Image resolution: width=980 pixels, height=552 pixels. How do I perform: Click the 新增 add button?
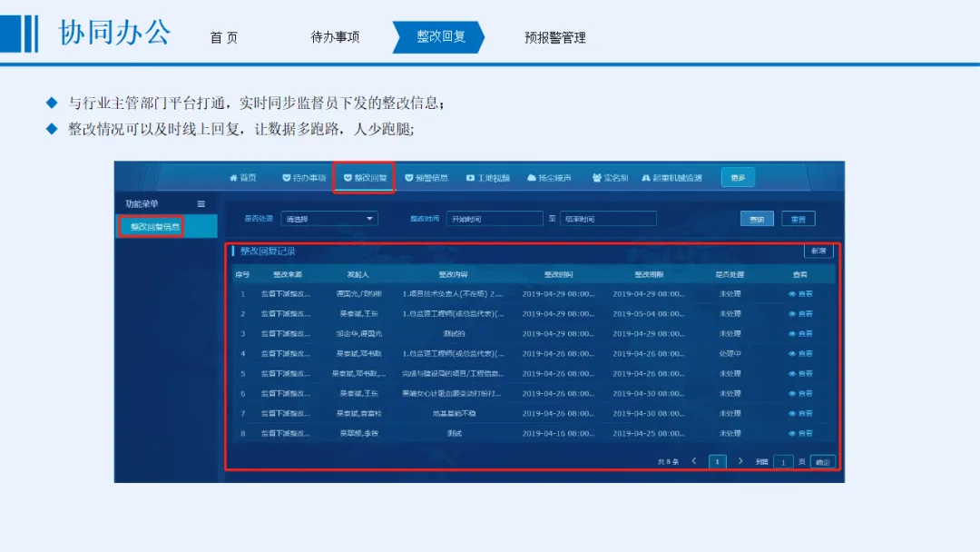tap(818, 251)
